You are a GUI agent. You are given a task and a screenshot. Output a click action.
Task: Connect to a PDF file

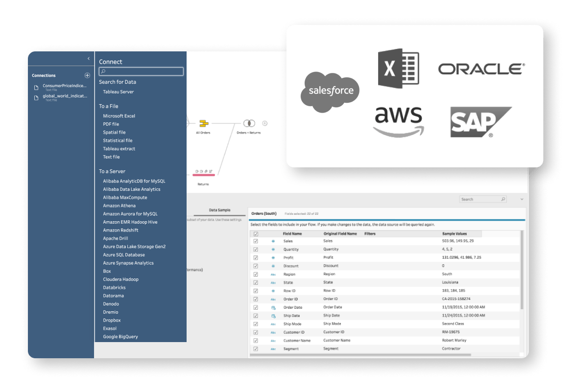click(111, 124)
